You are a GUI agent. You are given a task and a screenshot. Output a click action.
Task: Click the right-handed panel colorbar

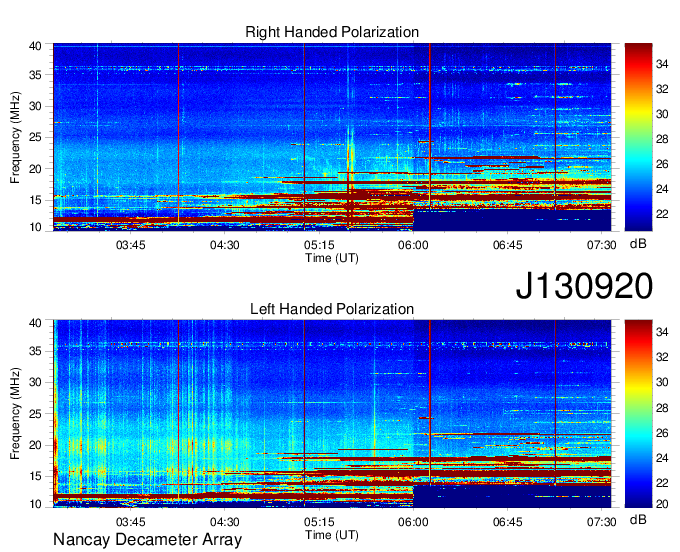pyautogui.click(x=638, y=137)
